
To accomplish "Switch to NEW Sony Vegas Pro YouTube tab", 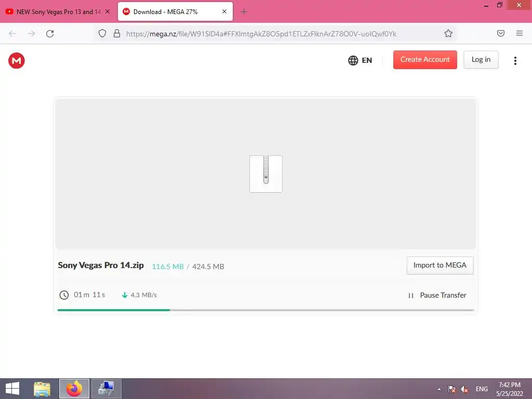I will coord(58,11).
